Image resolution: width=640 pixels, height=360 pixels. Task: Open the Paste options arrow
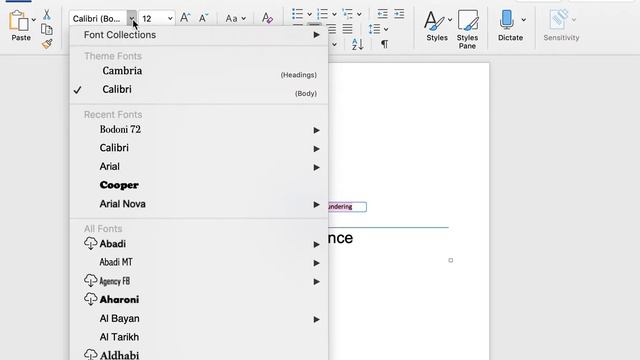click(x=33, y=20)
